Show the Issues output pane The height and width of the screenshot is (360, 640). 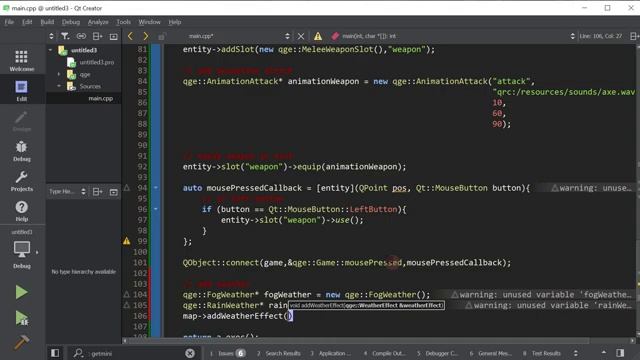click(x=227, y=353)
